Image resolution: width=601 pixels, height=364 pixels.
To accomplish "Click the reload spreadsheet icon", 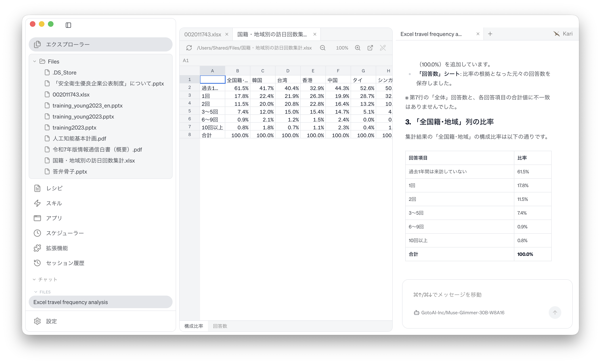I will tap(189, 48).
